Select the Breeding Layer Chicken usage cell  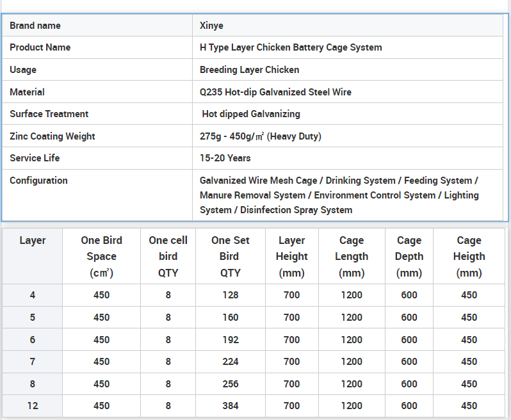pos(249,70)
